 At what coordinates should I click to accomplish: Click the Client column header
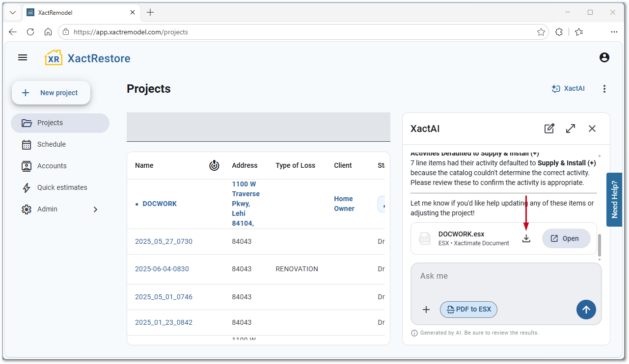(x=343, y=165)
